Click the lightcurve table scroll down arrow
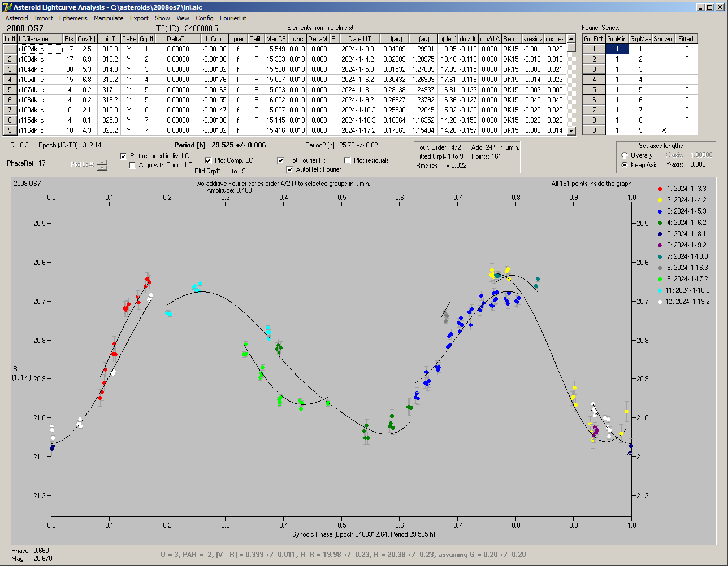728x566 pixels. coord(571,131)
